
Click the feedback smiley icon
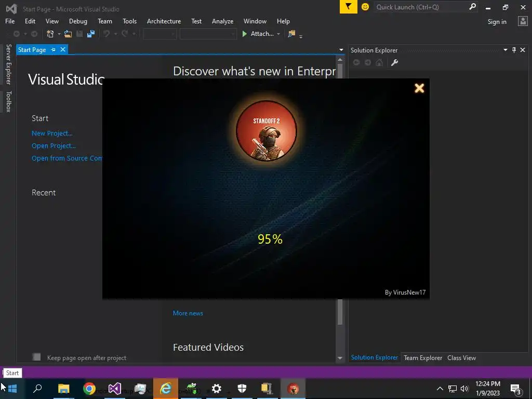tap(365, 7)
